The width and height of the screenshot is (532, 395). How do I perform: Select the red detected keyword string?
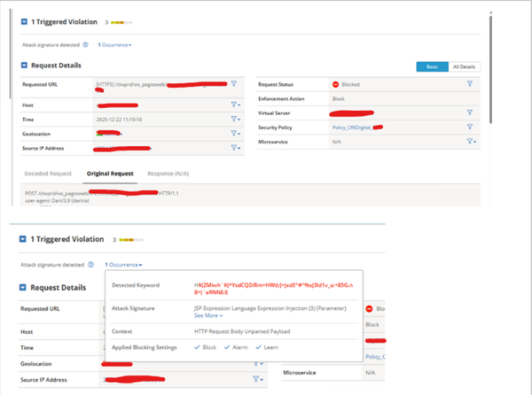273,289
